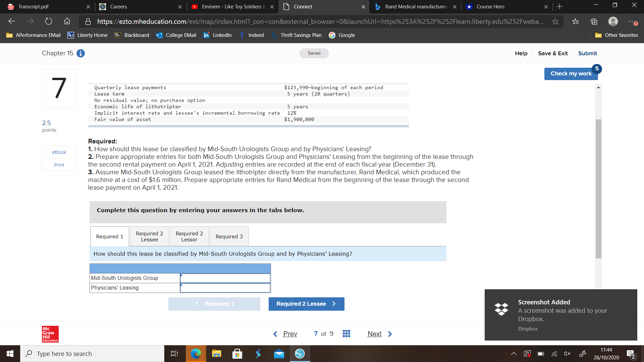Open the question grid navigator icon
The width and height of the screenshot is (644, 362).
tap(346, 334)
